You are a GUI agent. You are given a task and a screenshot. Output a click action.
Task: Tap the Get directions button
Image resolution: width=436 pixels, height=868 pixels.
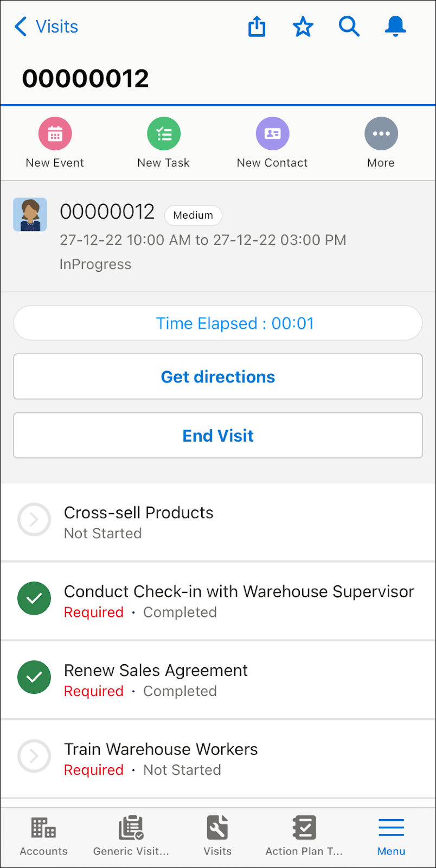coord(218,376)
